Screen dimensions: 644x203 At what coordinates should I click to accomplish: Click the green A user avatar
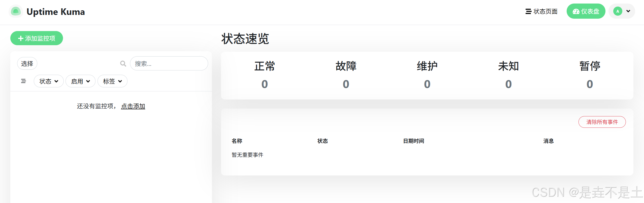coord(618,11)
